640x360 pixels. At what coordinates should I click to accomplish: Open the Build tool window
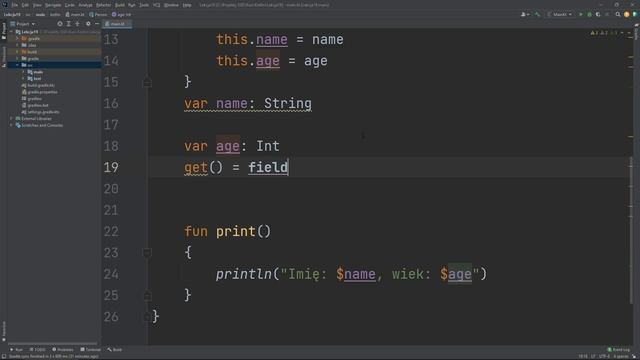(115, 350)
